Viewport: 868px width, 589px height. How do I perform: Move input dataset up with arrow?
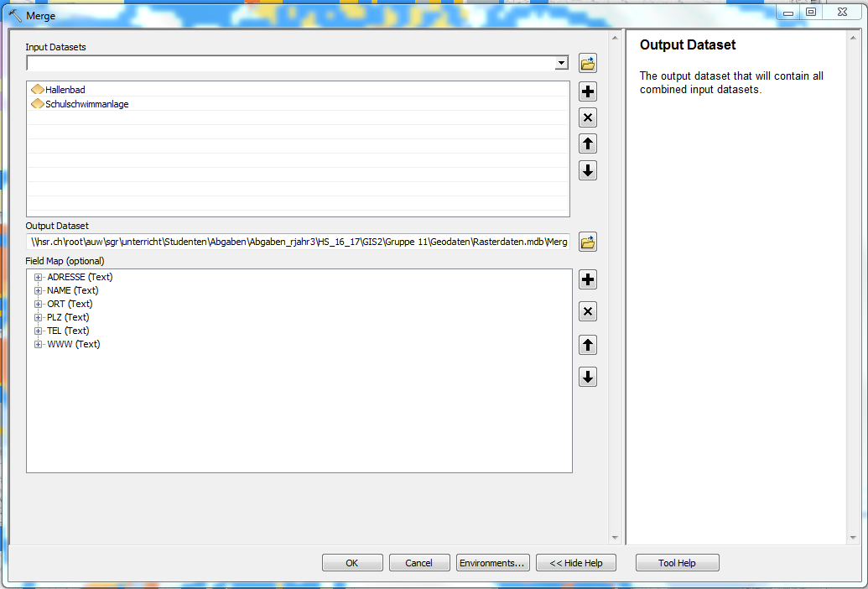click(588, 143)
